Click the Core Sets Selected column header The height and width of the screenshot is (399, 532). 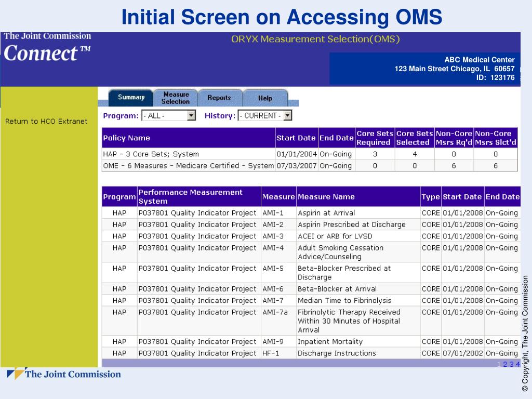pyautogui.click(x=415, y=138)
